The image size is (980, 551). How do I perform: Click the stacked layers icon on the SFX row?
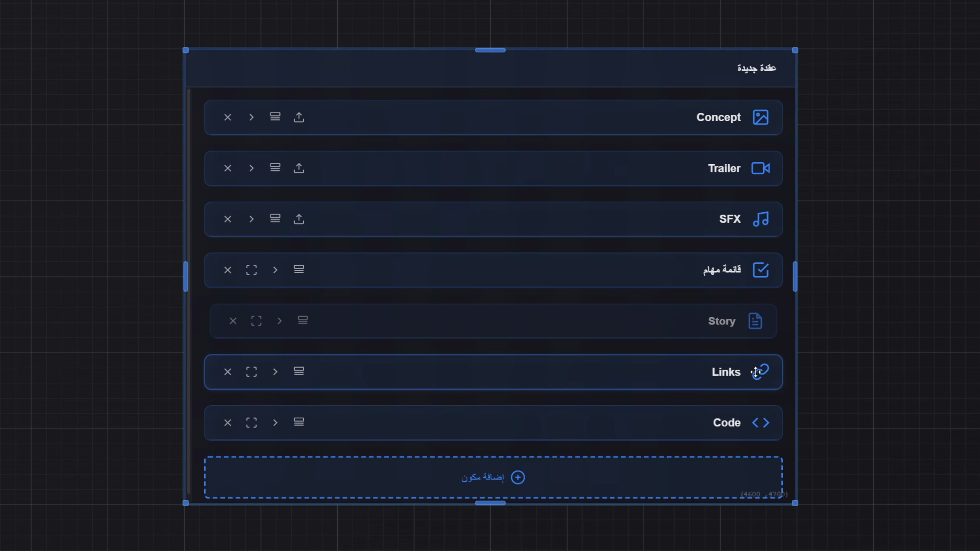pos(275,218)
